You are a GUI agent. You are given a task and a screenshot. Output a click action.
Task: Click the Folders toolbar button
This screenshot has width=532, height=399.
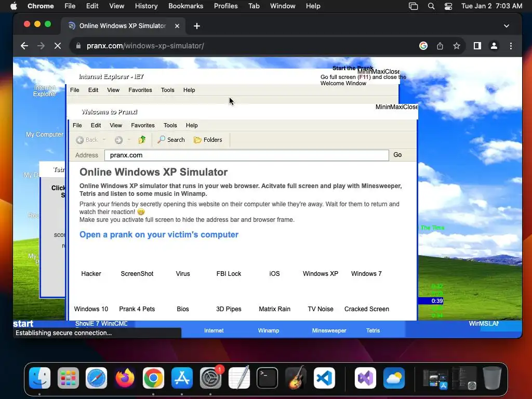[x=208, y=140]
